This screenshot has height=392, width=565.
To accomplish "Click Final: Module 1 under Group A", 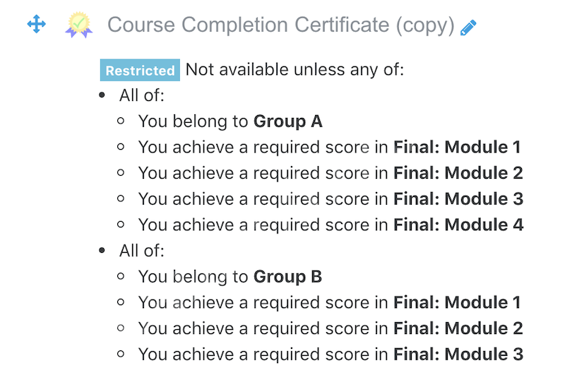I will (x=457, y=147).
